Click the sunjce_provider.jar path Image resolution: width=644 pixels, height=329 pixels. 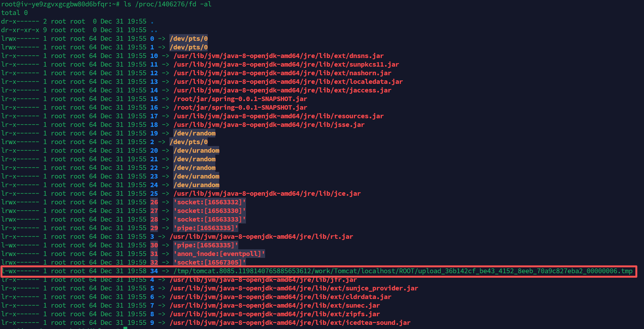(293, 288)
